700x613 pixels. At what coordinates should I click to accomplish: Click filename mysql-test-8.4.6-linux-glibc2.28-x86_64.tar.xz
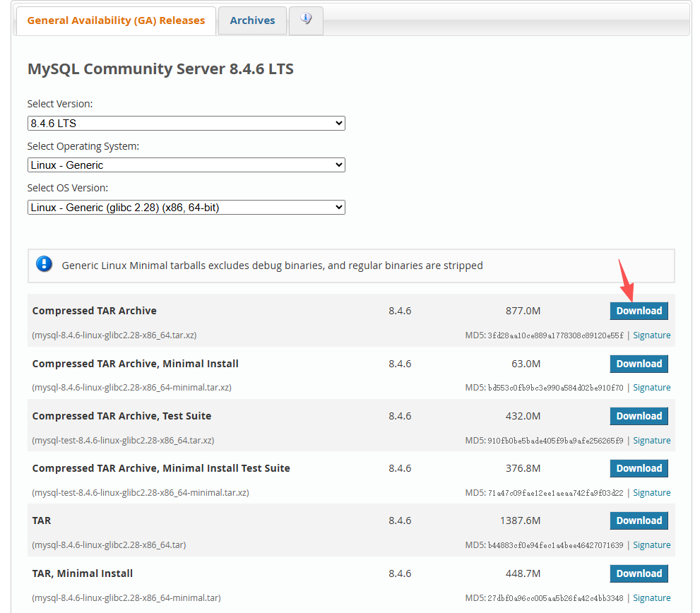(x=123, y=441)
